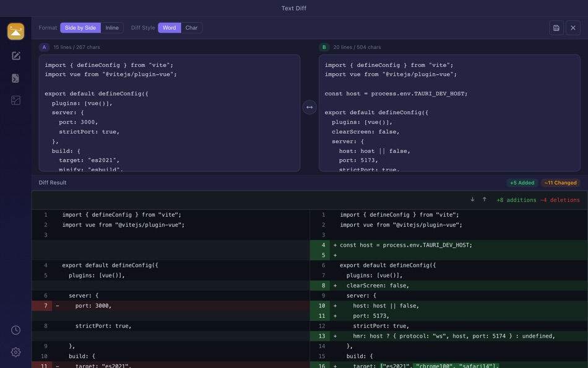Open the history clock icon
The image size is (588, 368).
(x=15, y=330)
